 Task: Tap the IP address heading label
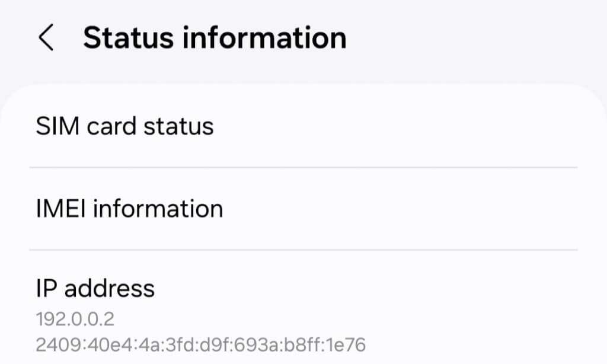point(95,289)
